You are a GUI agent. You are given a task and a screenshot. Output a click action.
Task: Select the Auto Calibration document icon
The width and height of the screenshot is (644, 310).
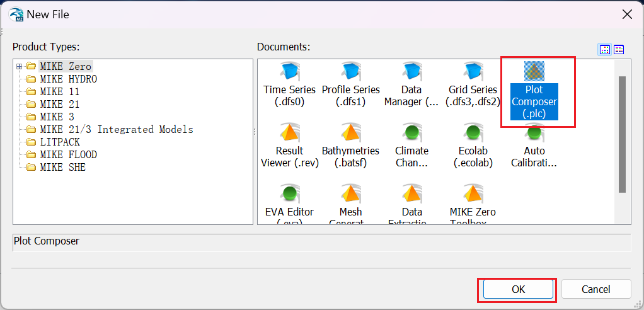534,133
